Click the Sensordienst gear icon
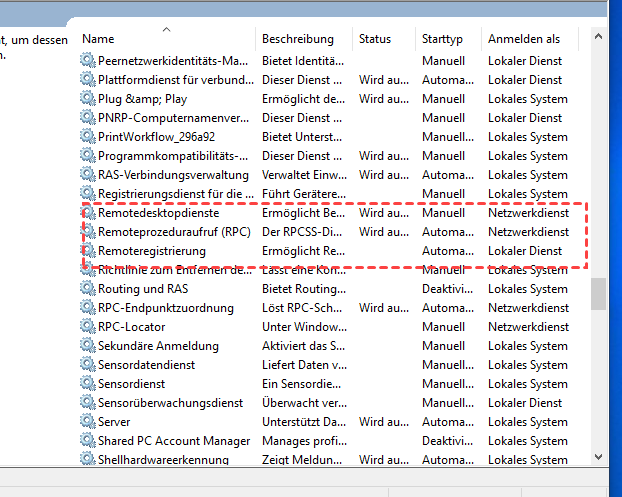The image size is (622, 497). tap(88, 384)
